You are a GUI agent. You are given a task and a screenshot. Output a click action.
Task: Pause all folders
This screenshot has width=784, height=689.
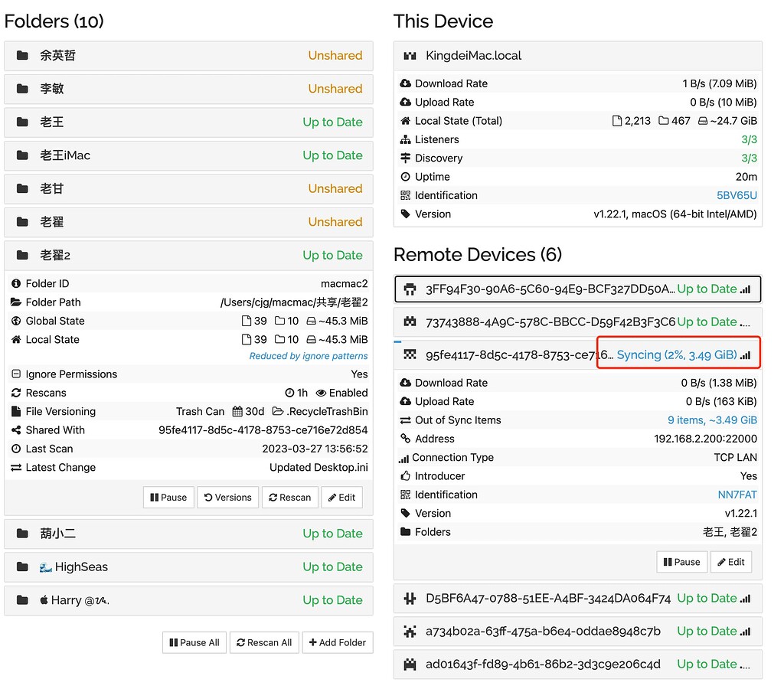point(194,643)
